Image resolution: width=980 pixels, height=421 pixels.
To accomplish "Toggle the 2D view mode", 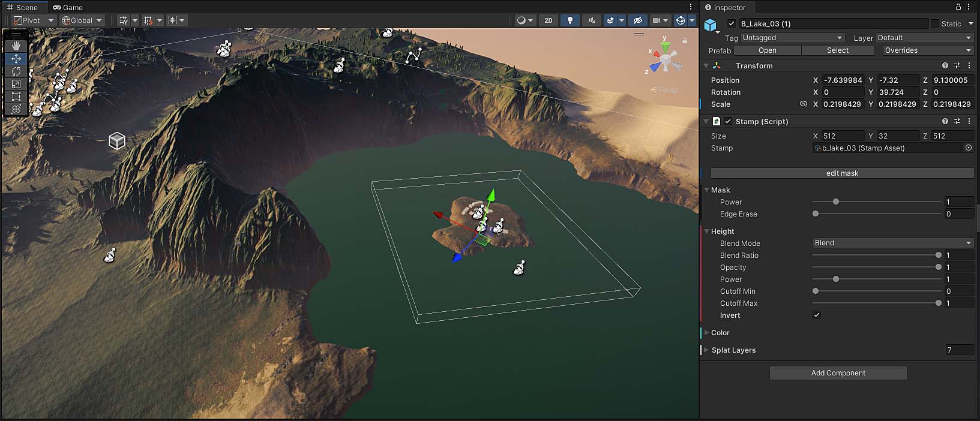I will click(548, 20).
